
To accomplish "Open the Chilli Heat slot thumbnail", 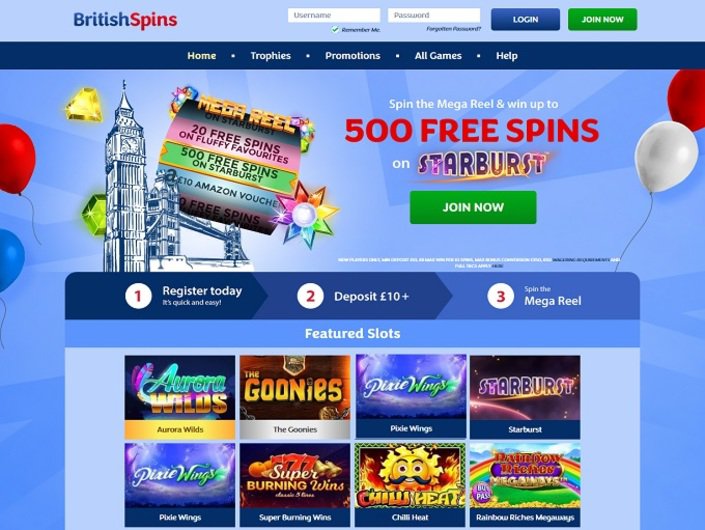I will point(410,485).
